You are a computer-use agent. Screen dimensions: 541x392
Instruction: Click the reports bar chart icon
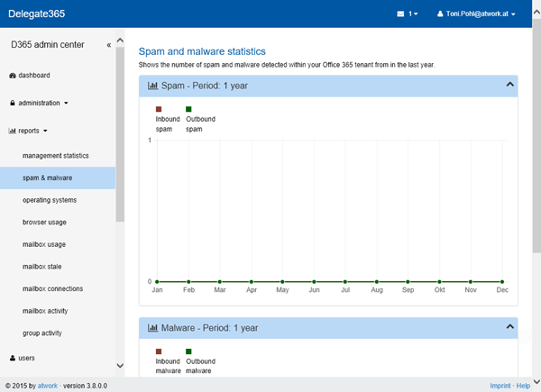click(x=12, y=131)
